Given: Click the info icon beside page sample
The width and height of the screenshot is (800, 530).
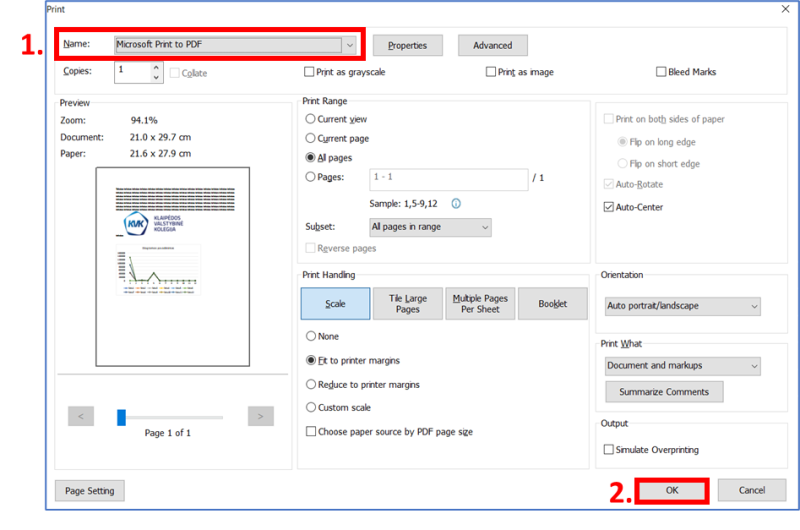Looking at the screenshot, I should pyautogui.click(x=456, y=203).
